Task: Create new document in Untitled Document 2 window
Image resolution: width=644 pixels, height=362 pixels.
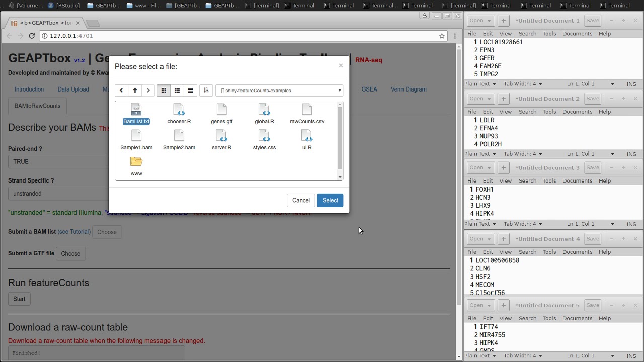Action: coord(503,99)
